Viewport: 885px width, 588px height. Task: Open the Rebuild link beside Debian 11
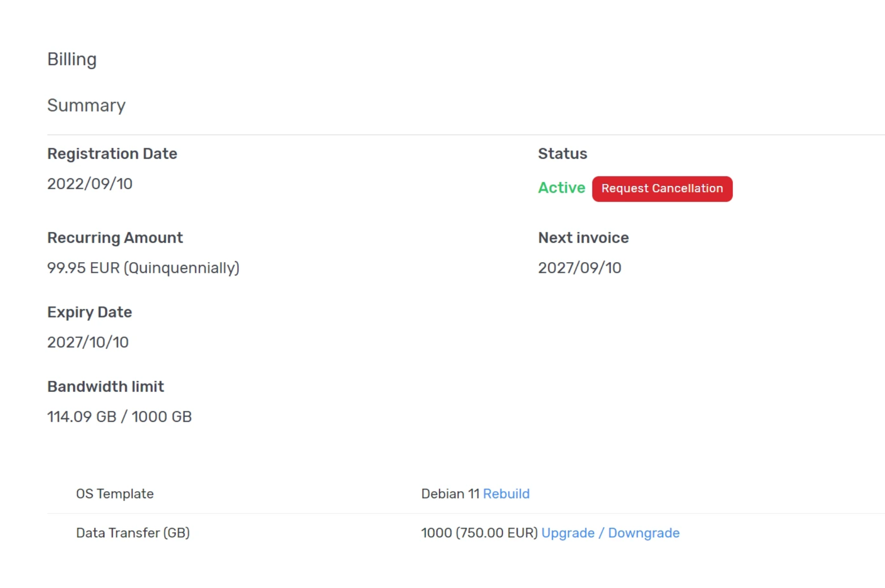pos(506,493)
